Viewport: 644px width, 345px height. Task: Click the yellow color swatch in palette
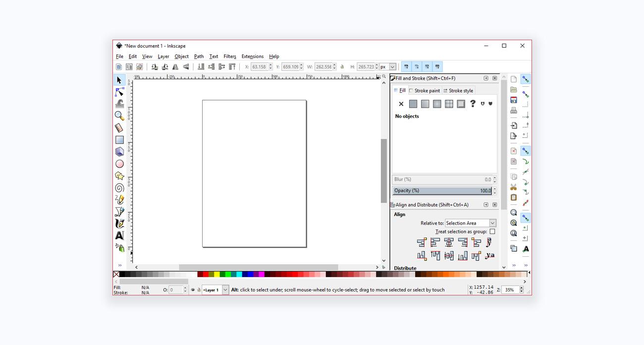point(217,274)
